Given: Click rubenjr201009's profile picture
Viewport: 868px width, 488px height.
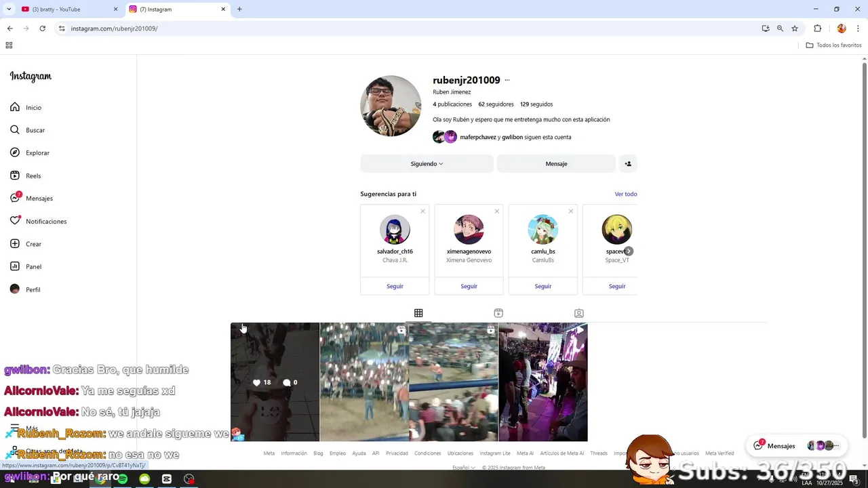Looking at the screenshot, I should click(x=391, y=106).
